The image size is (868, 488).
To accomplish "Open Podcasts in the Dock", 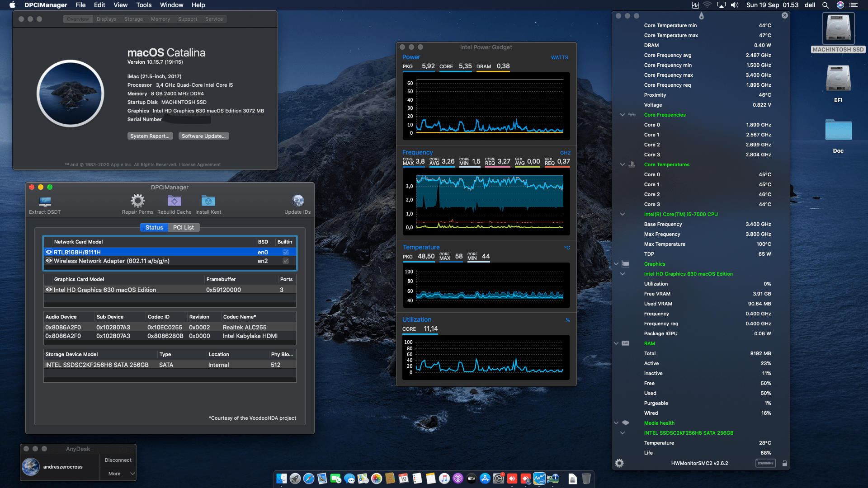I will [x=458, y=479].
